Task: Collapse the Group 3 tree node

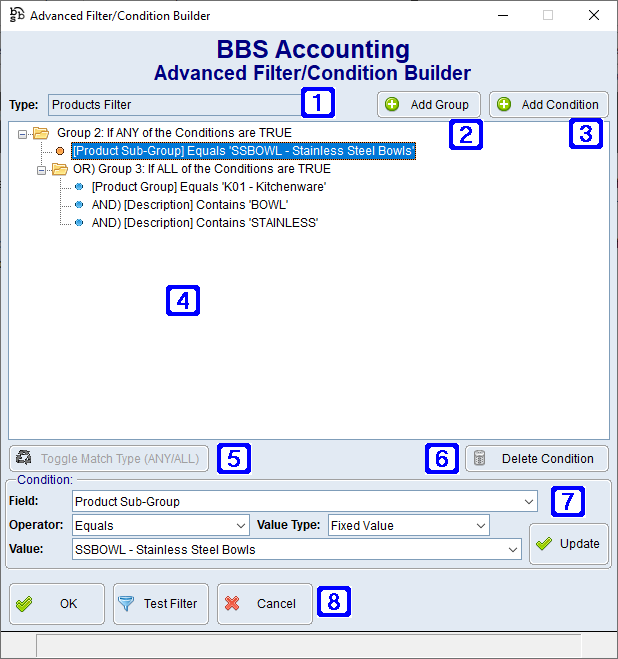Action: tap(42, 169)
